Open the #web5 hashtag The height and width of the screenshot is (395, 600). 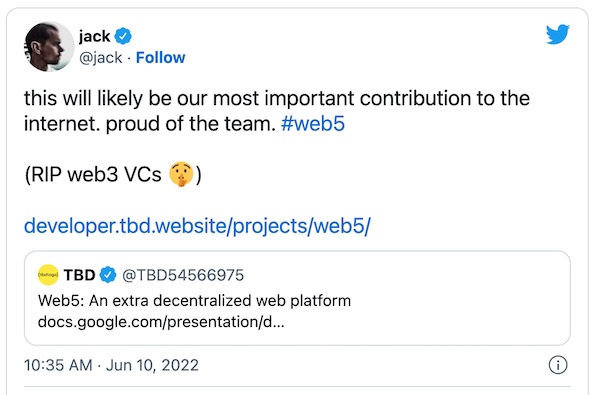[x=313, y=124]
